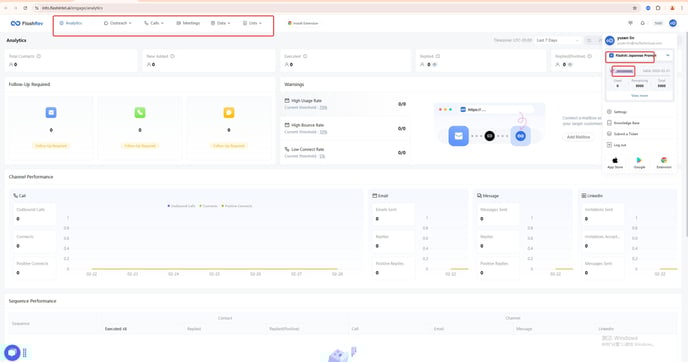
Task: Click the New Added info icon
Action: (x=172, y=56)
